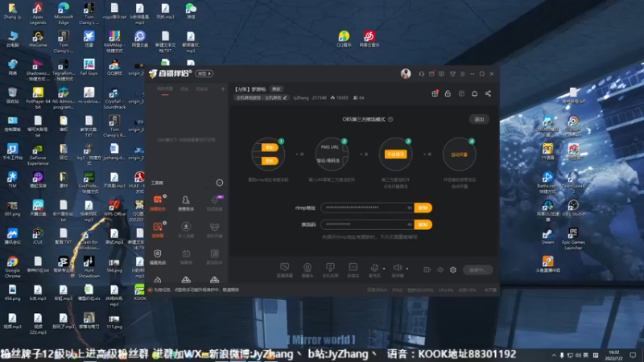Click the modify button beside room title
This screenshot has width=644, height=362.
point(276,89)
